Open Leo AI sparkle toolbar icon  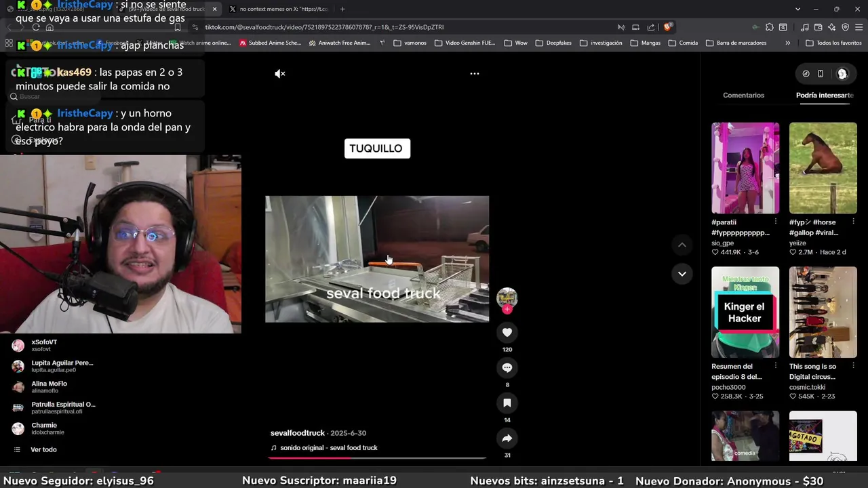coord(831,27)
